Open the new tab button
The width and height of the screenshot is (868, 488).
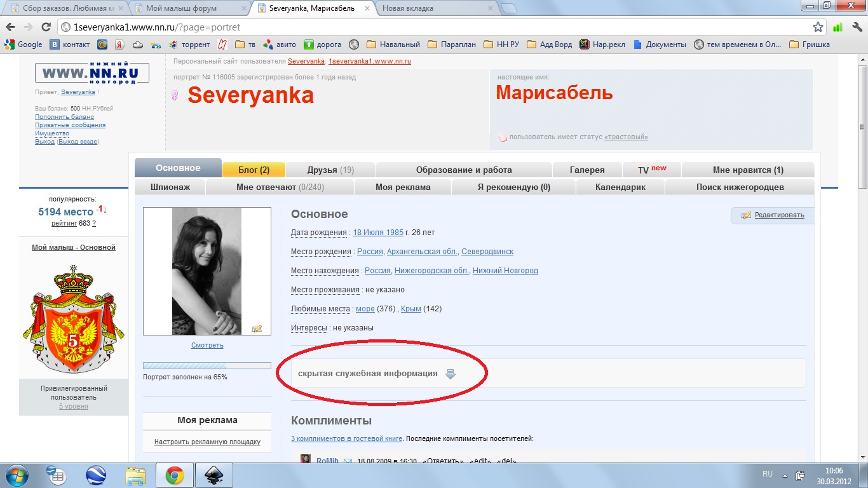508,8
